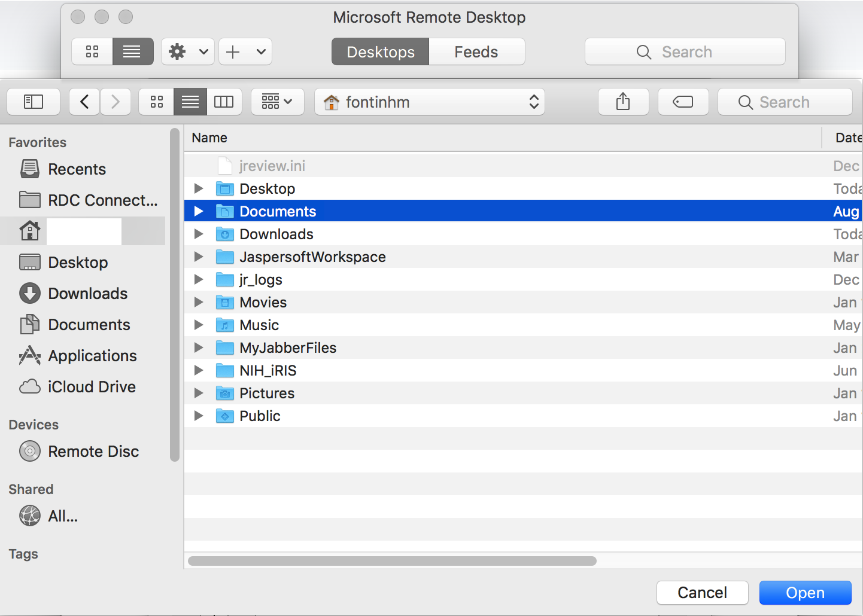Open RDC Connect... in the sidebar

[84, 200]
